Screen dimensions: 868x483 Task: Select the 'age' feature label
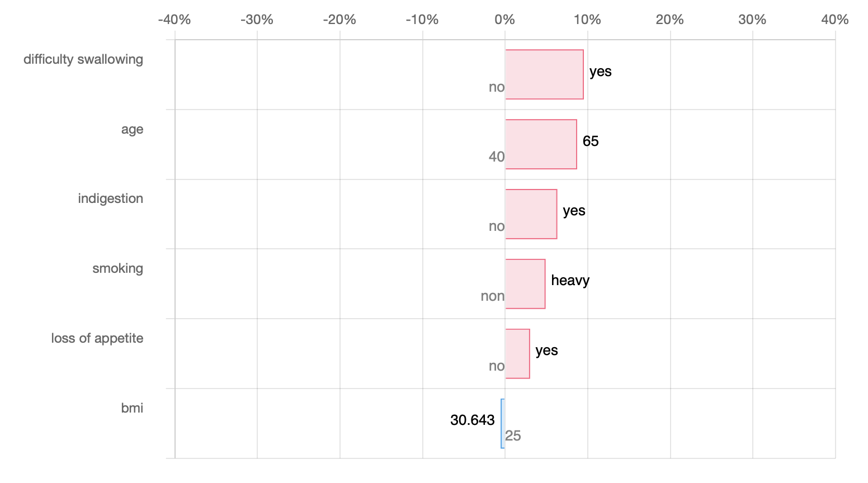coord(132,129)
